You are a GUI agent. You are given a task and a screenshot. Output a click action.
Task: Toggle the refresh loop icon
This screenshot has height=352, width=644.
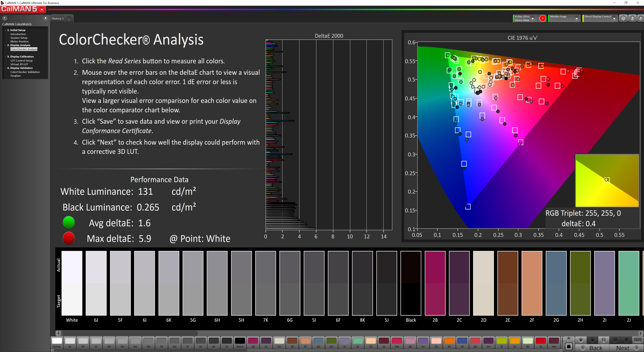pyautogui.click(x=626, y=340)
